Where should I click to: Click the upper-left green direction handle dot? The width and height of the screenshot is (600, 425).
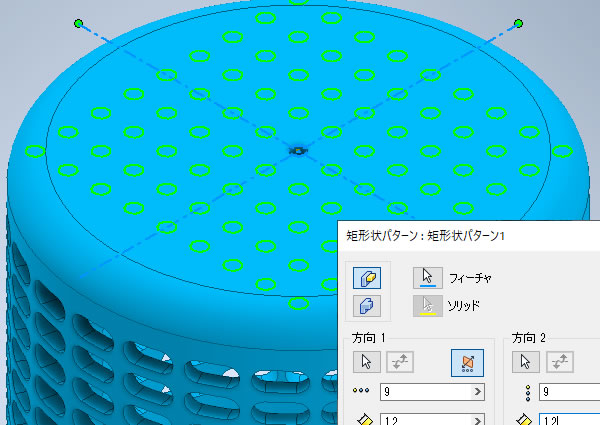tap(78, 24)
